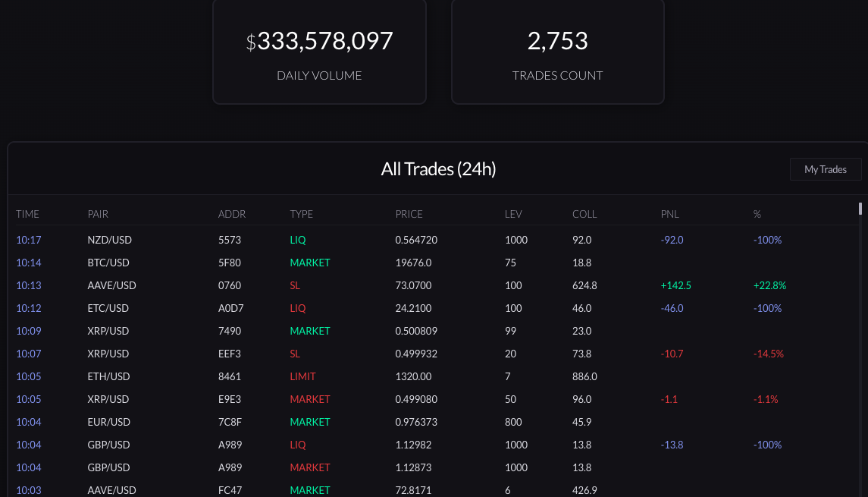
Task: Click the PAIR column header
Action: click(98, 214)
